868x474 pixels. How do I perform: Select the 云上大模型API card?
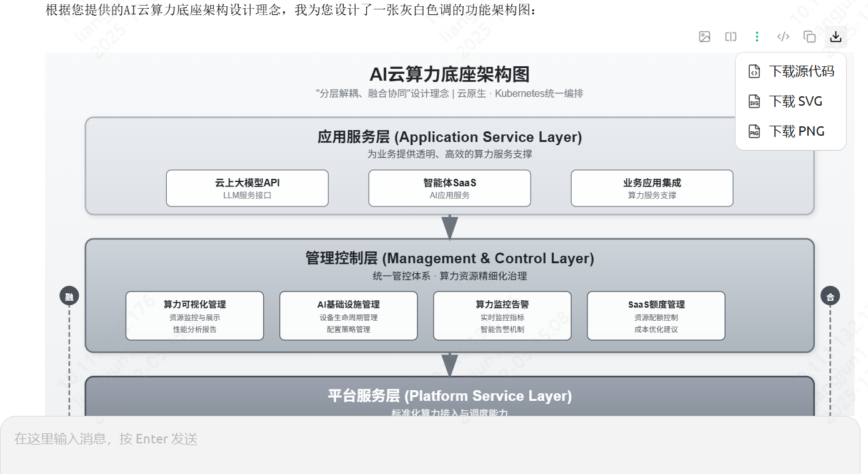click(x=247, y=188)
